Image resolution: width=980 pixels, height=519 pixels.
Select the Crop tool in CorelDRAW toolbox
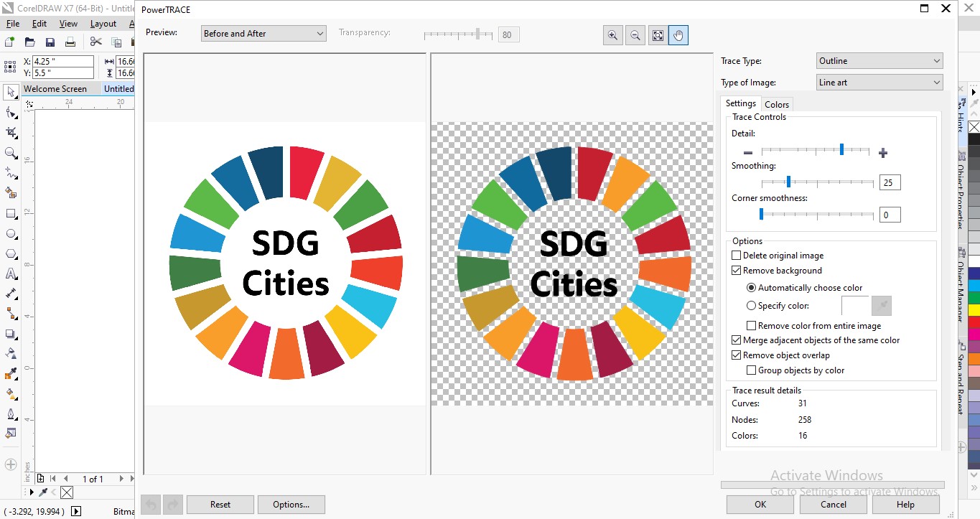click(x=11, y=133)
